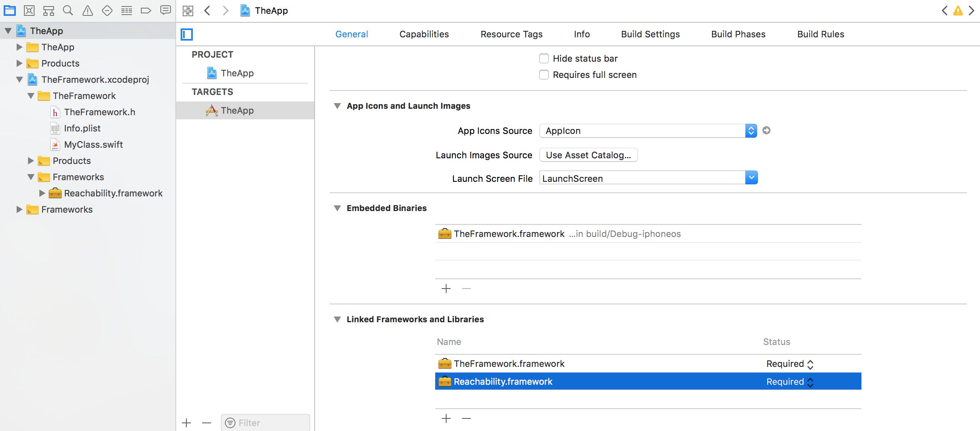
Task: Open the Report navigator speech bubble icon
Action: (165, 11)
